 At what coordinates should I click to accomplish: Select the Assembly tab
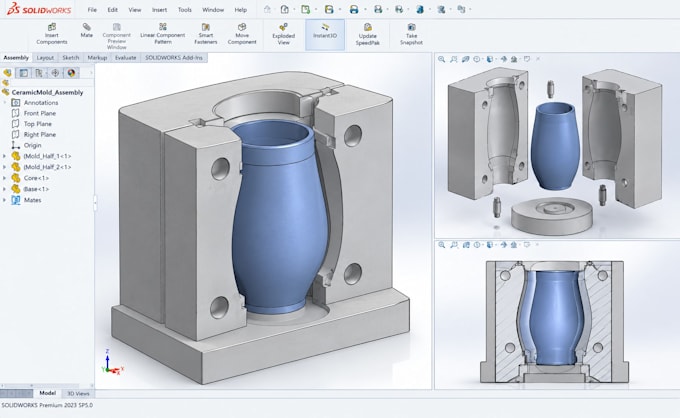pyautogui.click(x=16, y=58)
